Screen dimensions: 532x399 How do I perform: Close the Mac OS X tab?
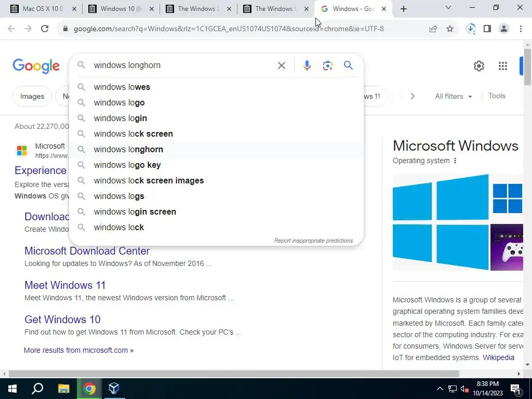(74, 9)
